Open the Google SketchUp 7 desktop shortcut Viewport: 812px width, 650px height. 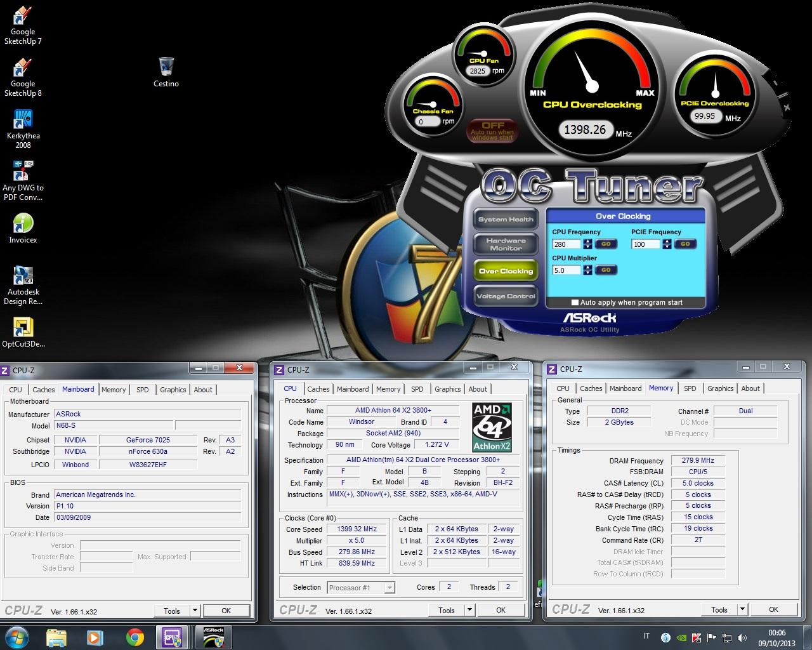[23, 25]
